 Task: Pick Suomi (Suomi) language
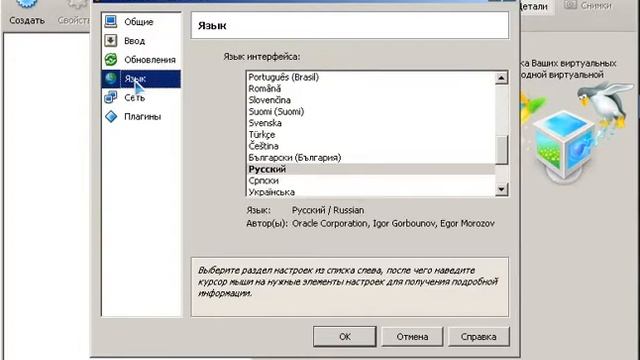point(371,111)
